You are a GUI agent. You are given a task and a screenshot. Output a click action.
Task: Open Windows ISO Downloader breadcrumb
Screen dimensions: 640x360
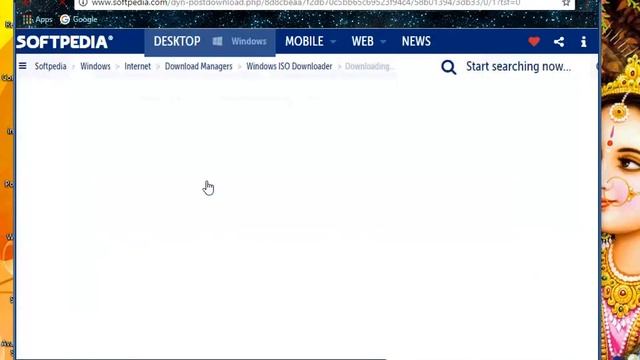(289, 66)
